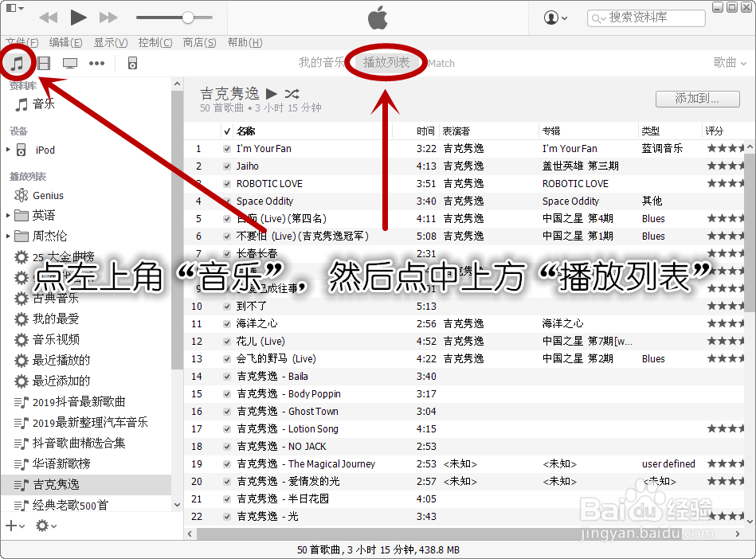The height and width of the screenshot is (559, 756).
Task: Open the 编辑(E) menu
Action: tap(65, 43)
